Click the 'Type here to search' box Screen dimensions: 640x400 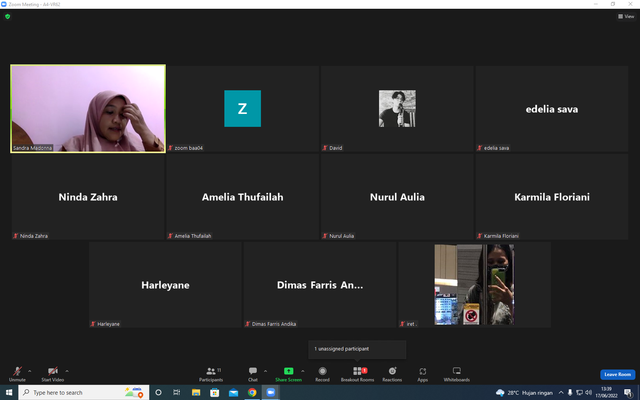[84, 393]
